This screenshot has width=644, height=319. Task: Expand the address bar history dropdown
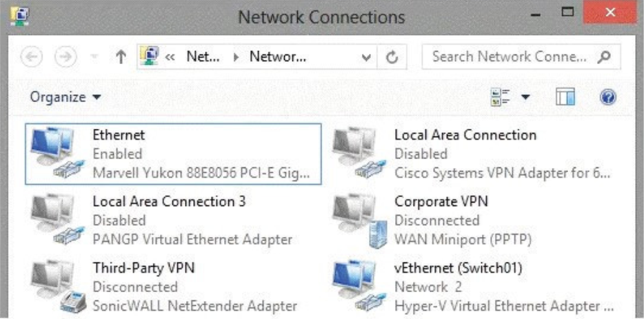tap(366, 57)
